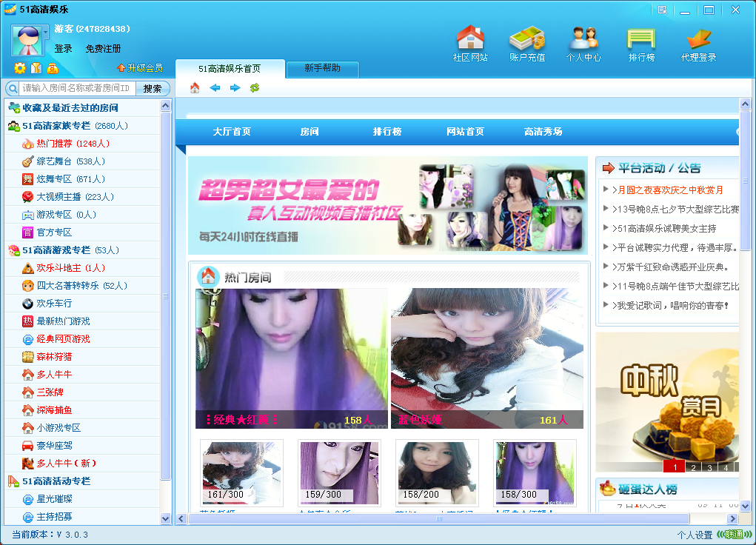Click the gear settings icon under the avatar
Screen dimensions: 756x545
20,68
